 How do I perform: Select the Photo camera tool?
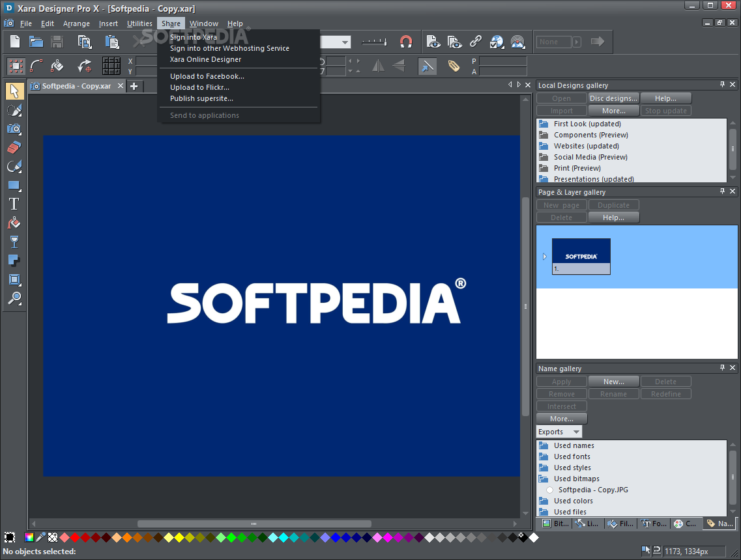[x=14, y=128]
